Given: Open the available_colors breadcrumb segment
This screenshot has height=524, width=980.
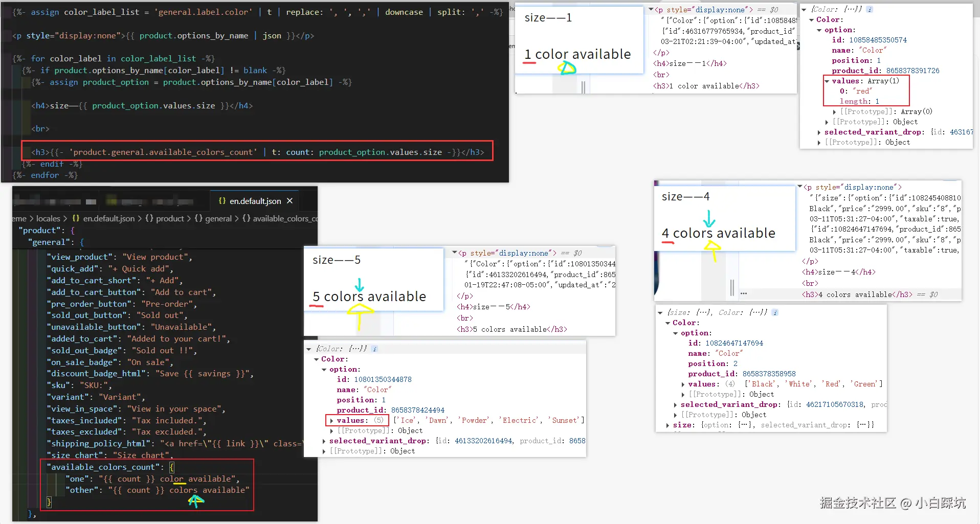Looking at the screenshot, I should pos(285,218).
